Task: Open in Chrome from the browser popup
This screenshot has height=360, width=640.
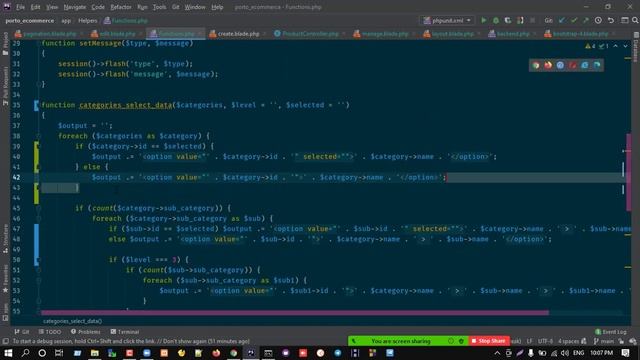Action: tap(536, 65)
